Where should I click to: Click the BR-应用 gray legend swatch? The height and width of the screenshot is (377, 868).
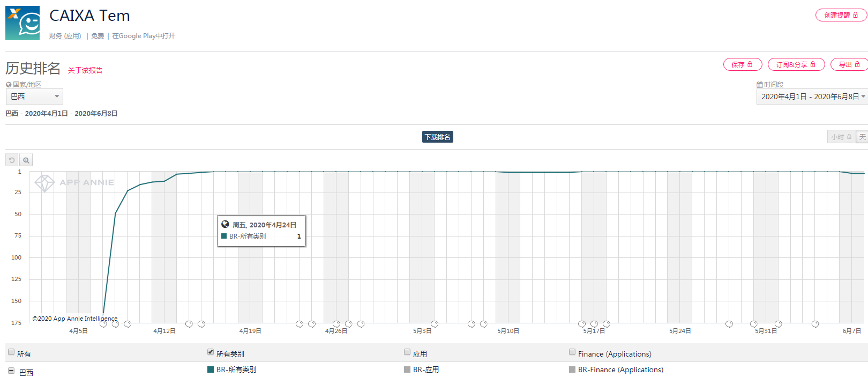click(x=407, y=369)
